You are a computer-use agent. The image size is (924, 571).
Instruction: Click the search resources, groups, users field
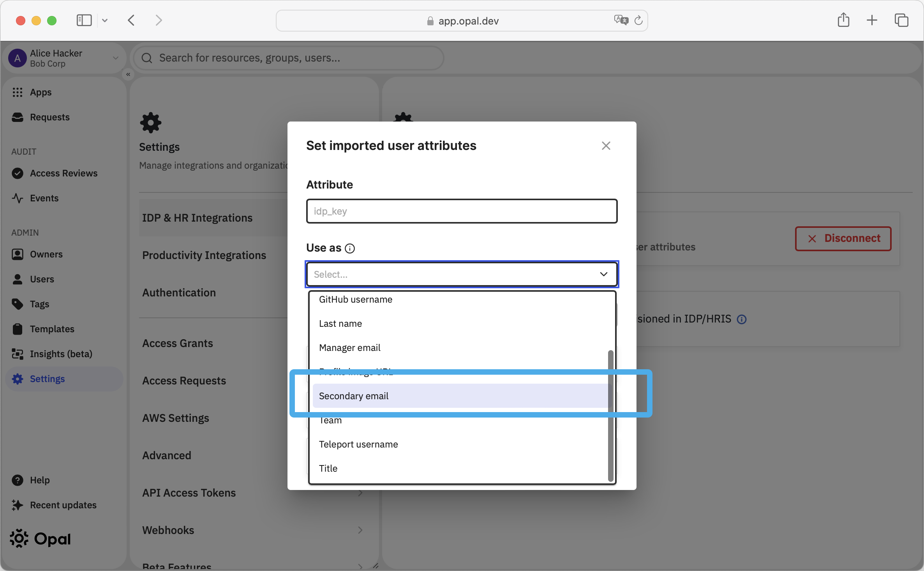pyautogui.click(x=289, y=58)
